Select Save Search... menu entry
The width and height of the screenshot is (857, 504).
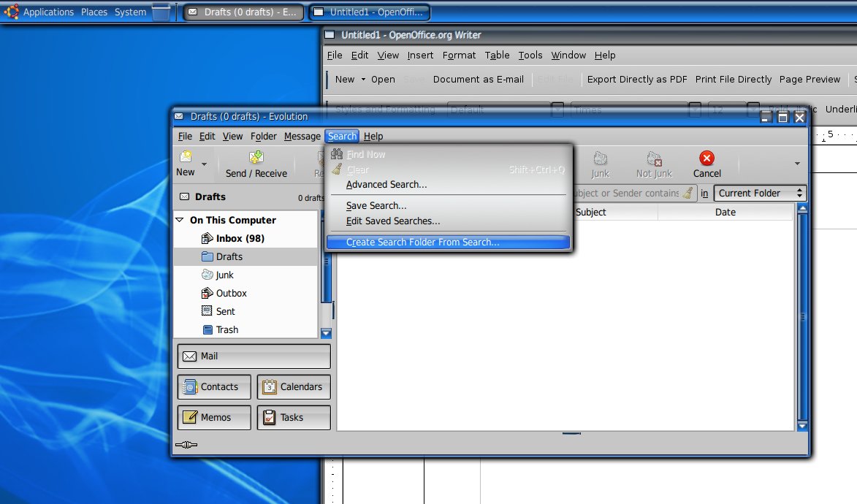447,205
